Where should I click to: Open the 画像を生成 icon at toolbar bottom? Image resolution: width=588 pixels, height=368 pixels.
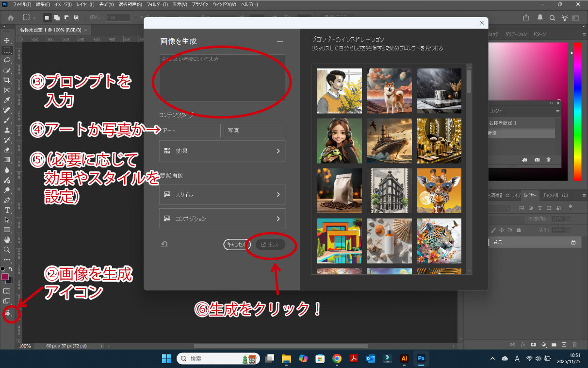8,314
